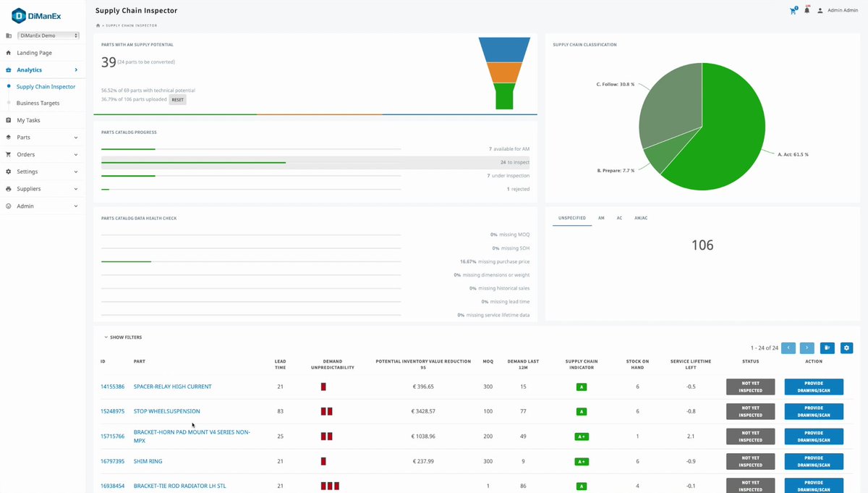
Task: Switch to the AC tab
Action: point(619,218)
